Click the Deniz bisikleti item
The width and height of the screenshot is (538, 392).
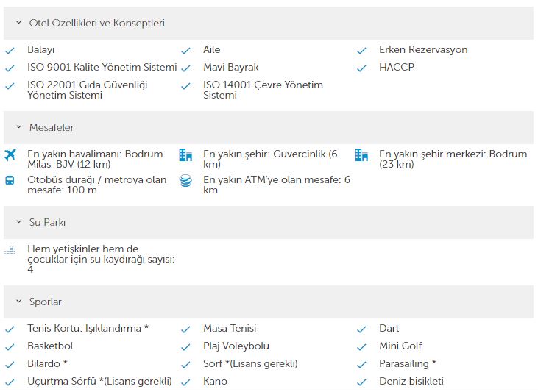click(x=411, y=381)
